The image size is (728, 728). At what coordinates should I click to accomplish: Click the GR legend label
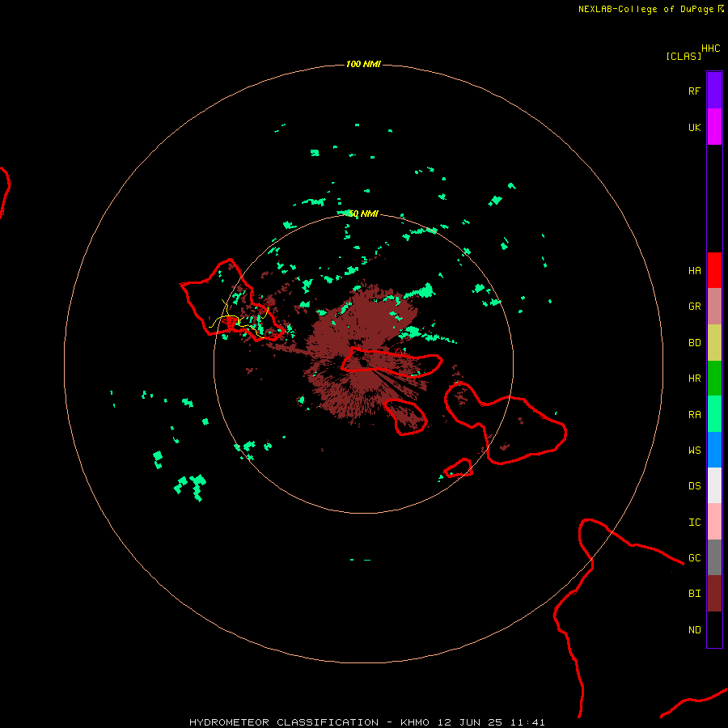coord(695,307)
